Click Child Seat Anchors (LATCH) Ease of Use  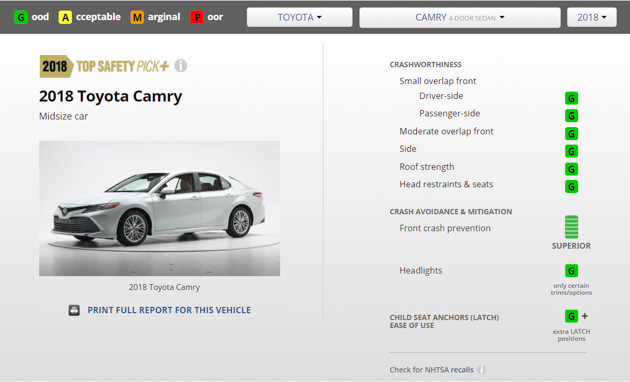444,321
